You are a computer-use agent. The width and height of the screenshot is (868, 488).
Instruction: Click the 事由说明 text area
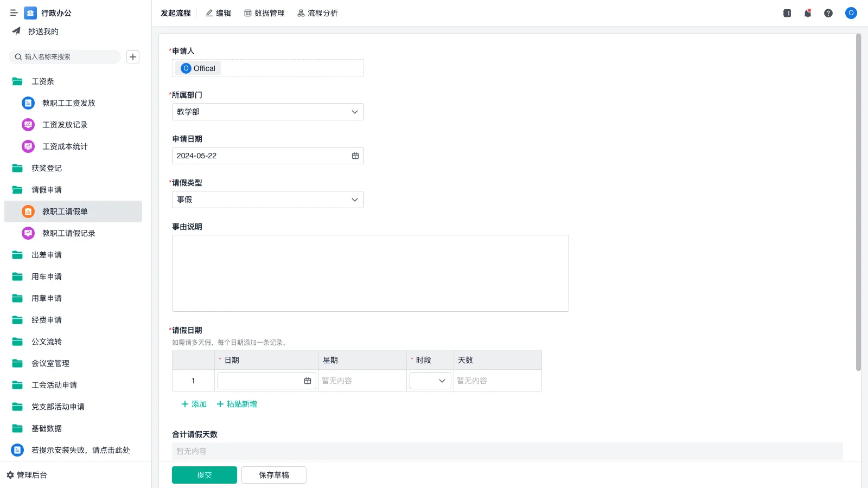370,273
